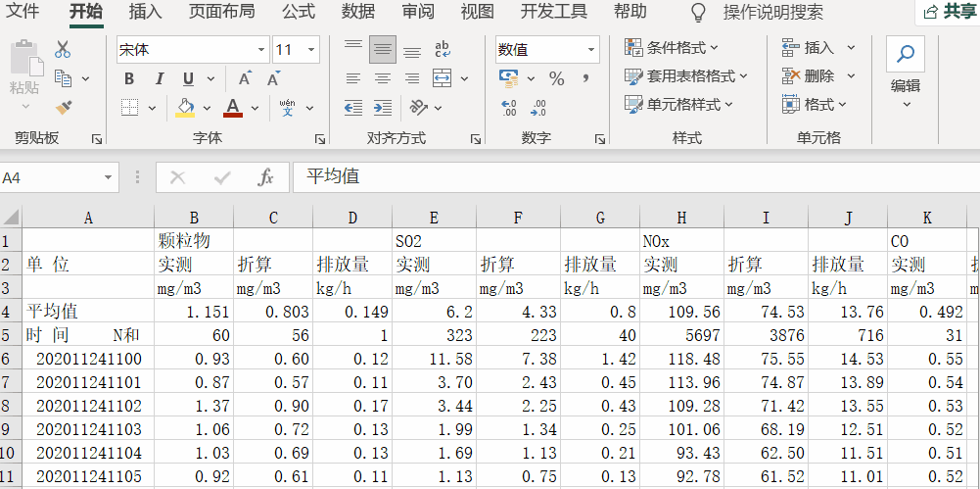Viewport: 980px width, 489px height.
Task: Select column H header
Action: [x=681, y=217]
